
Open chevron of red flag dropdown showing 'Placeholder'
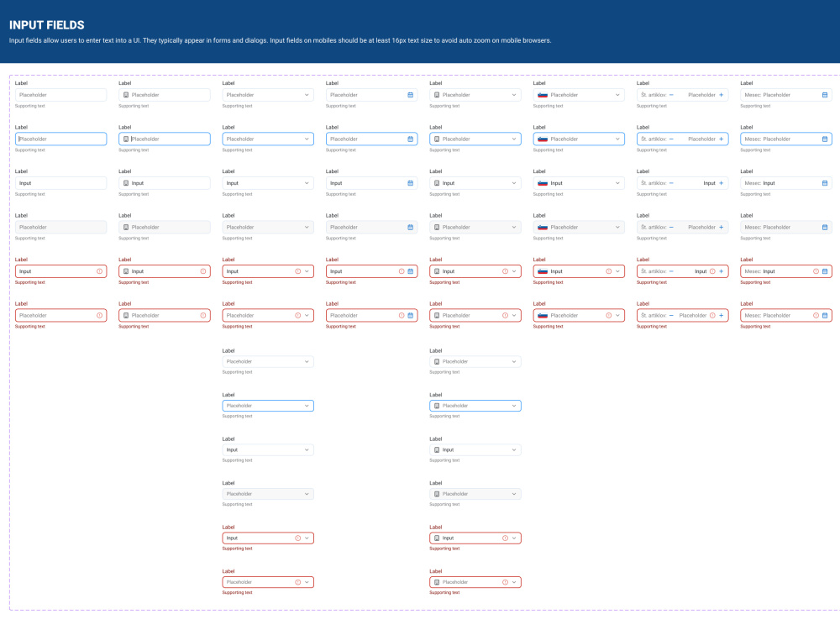pyautogui.click(x=617, y=316)
